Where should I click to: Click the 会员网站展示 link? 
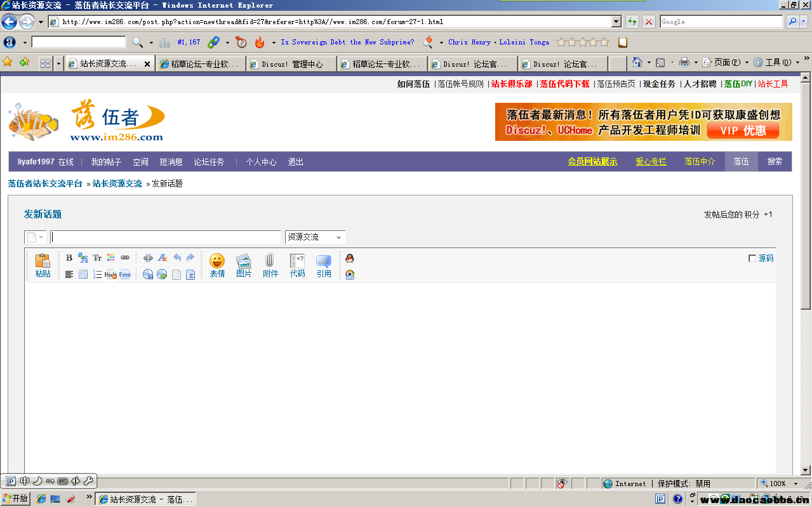point(592,161)
